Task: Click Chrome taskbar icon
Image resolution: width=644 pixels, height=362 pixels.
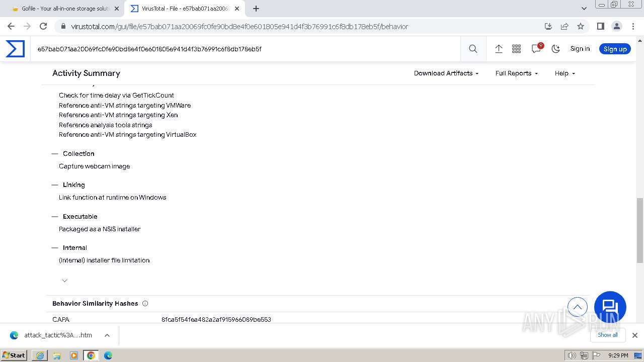Action: pos(91,355)
